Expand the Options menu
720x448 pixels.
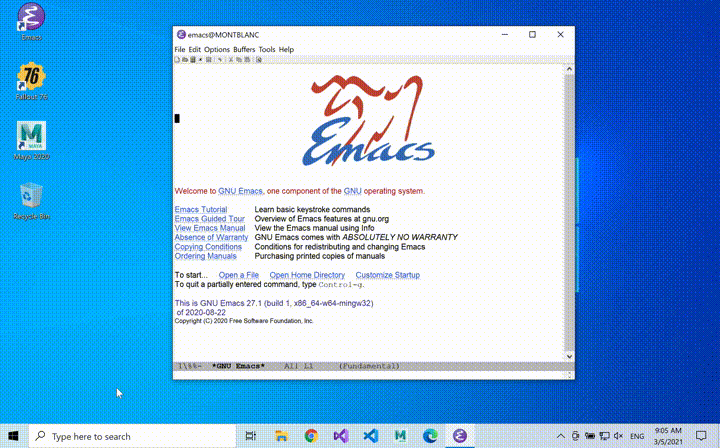pos(217,49)
